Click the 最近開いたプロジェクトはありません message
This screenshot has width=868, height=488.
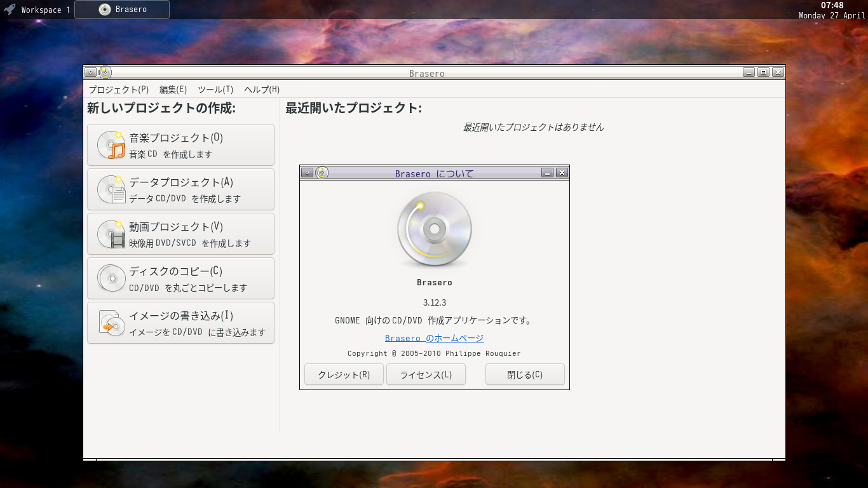(533, 127)
